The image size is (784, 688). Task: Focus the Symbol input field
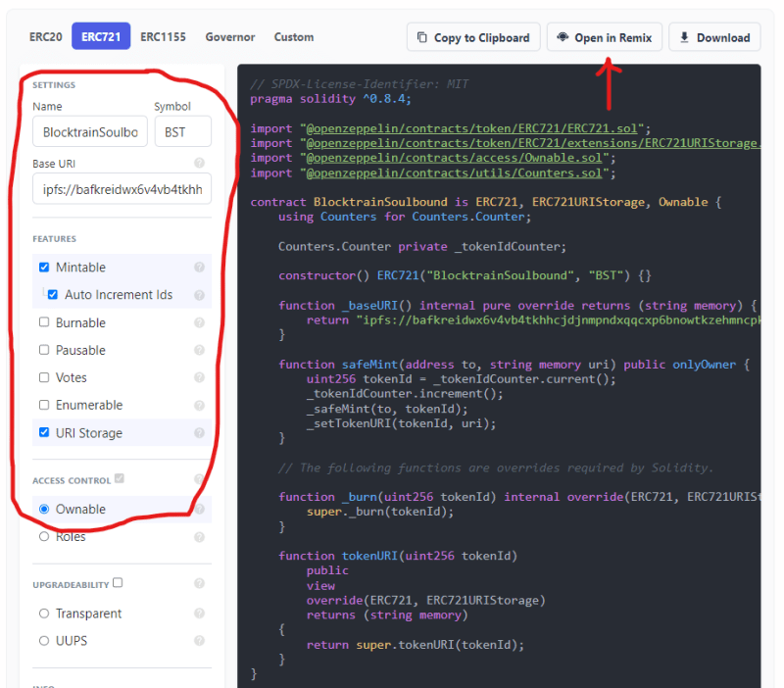[x=183, y=131]
